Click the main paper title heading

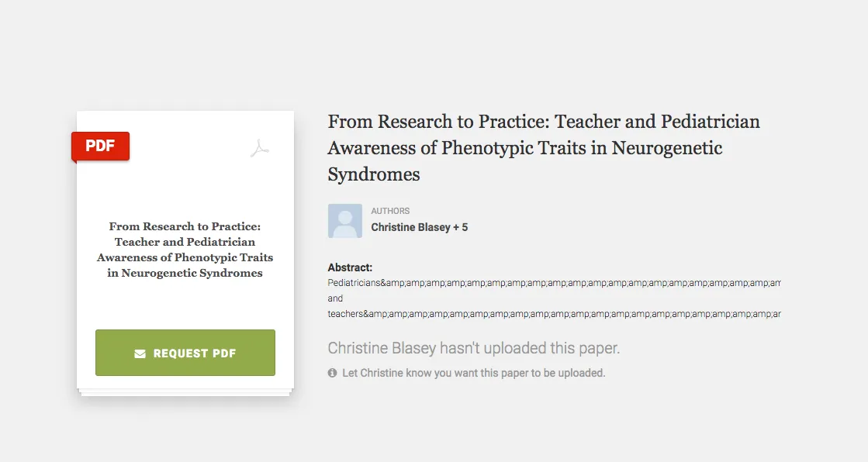tap(544, 148)
